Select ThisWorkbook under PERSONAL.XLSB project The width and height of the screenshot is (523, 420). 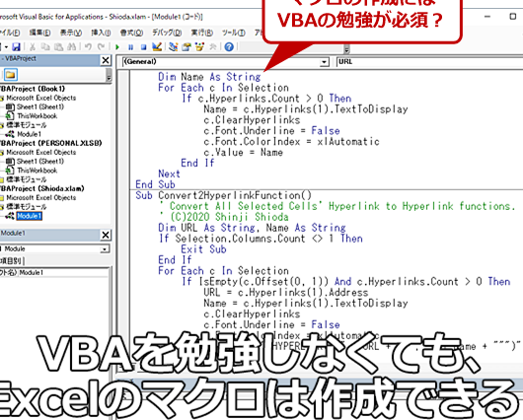[x=37, y=171]
